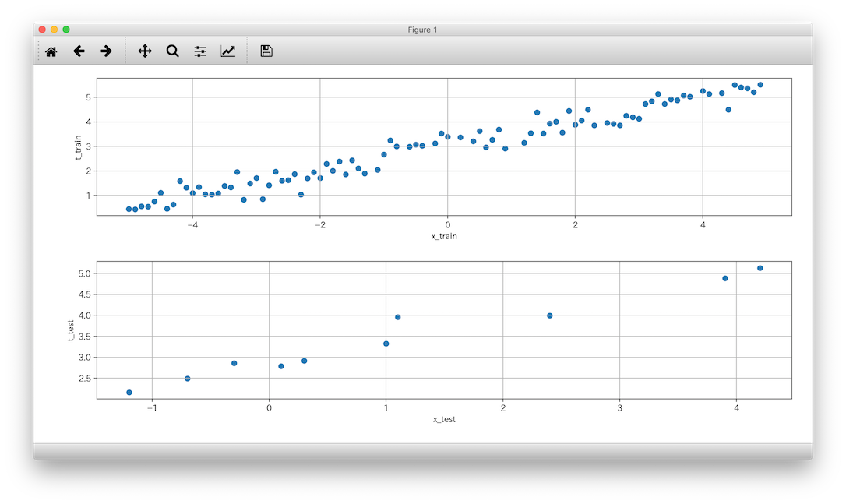Click the test data point near x=2.4
846x504 pixels.
pos(550,315)
